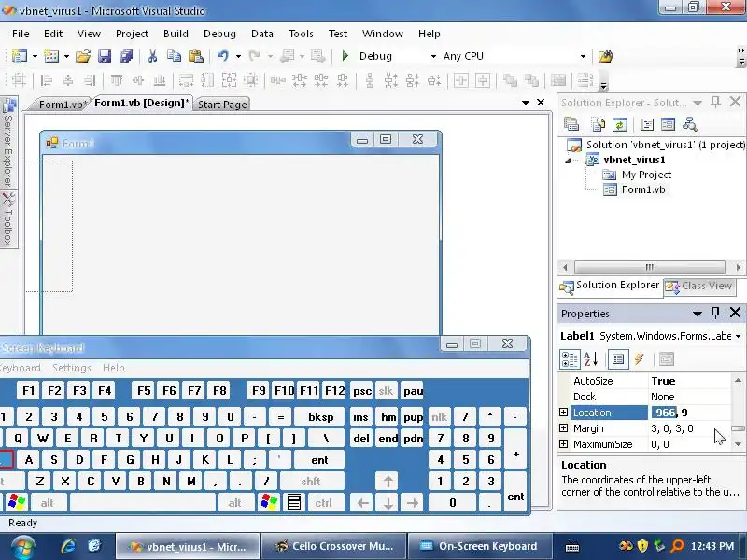The height and width of the screenshot is (560, 747).
Task: Click the New Project toolbar icon
Action: [x=19, y=56]
